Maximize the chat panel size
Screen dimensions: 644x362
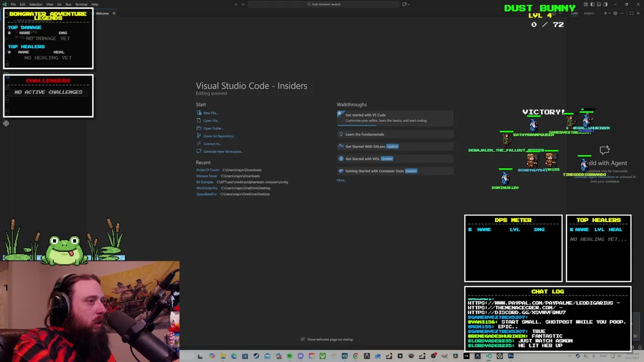click(x=631, y=13)
